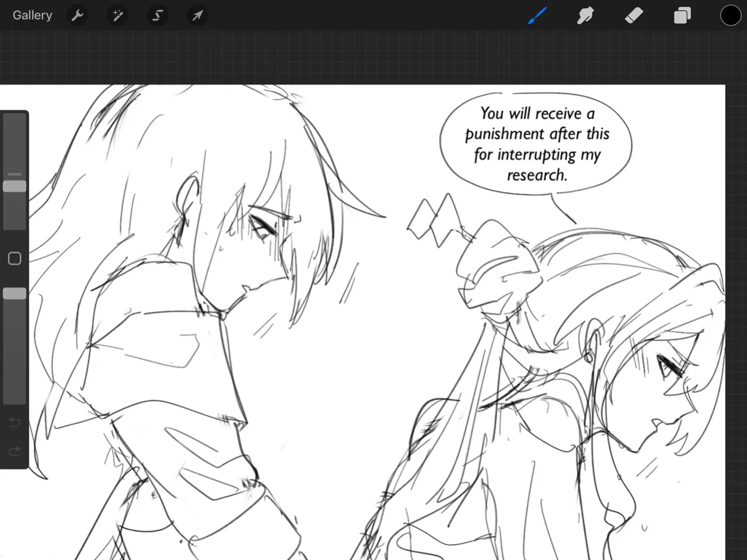747x560 pixels.
Task: Click the line 'punishment after this'
Action: 537,134
